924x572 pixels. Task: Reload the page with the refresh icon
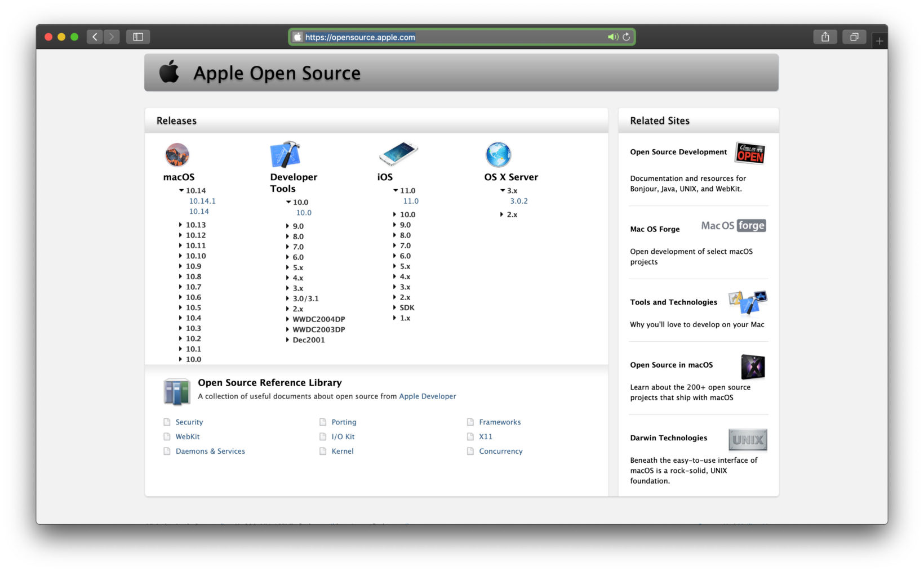point(627,37)
